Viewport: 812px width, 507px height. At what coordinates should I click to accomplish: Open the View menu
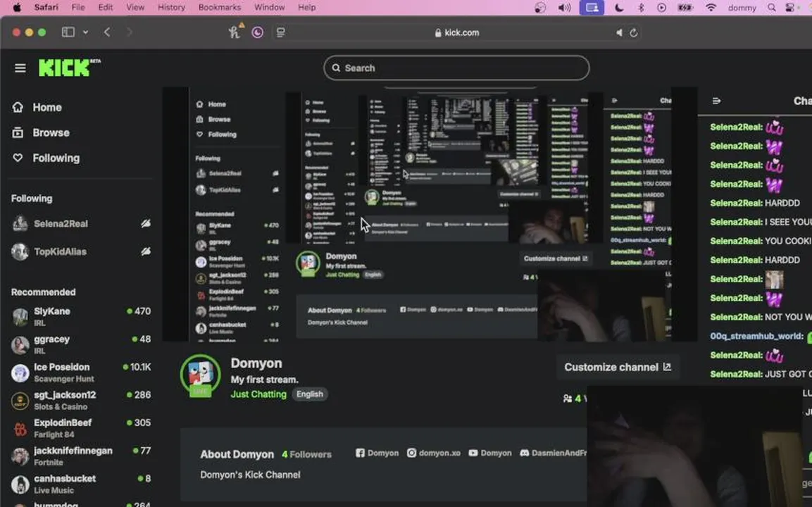[x=135, y=7]
